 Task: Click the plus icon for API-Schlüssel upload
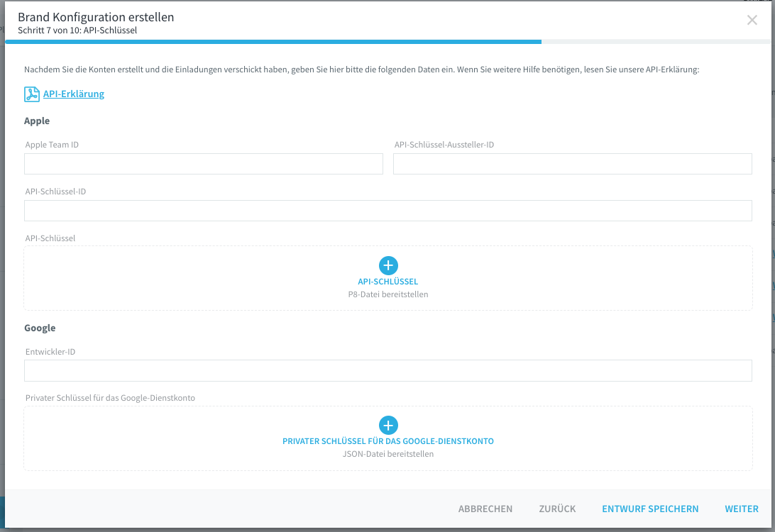(388, 265)
